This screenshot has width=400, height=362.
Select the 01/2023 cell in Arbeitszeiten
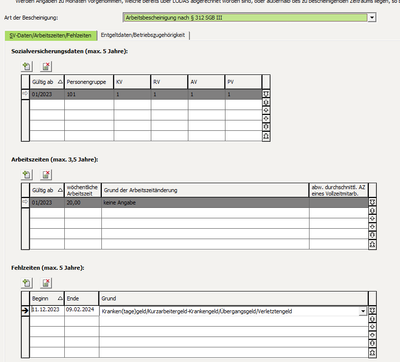tap(47, 203)
